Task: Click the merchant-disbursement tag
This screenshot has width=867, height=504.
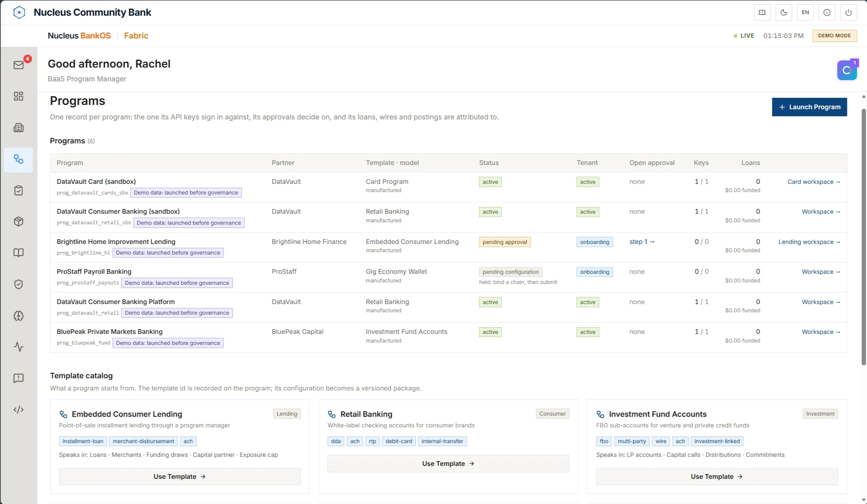Action: tap(143, 441)
